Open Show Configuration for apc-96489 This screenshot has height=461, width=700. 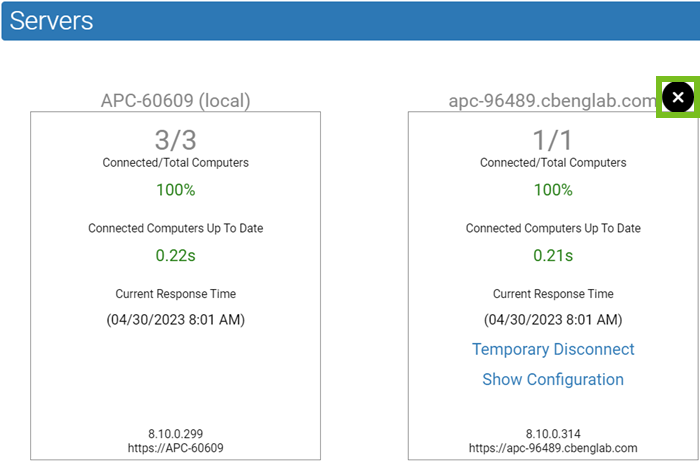click(x=553, y=379)
